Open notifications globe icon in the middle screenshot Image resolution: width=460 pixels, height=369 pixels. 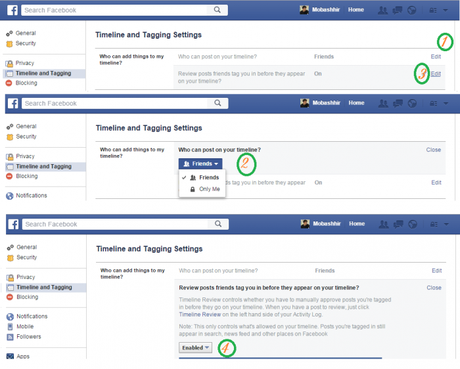412,103
